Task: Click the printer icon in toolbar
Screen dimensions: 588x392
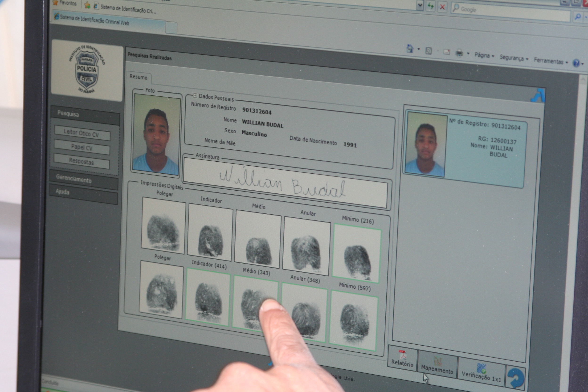Action: click(x=459, y=53)
